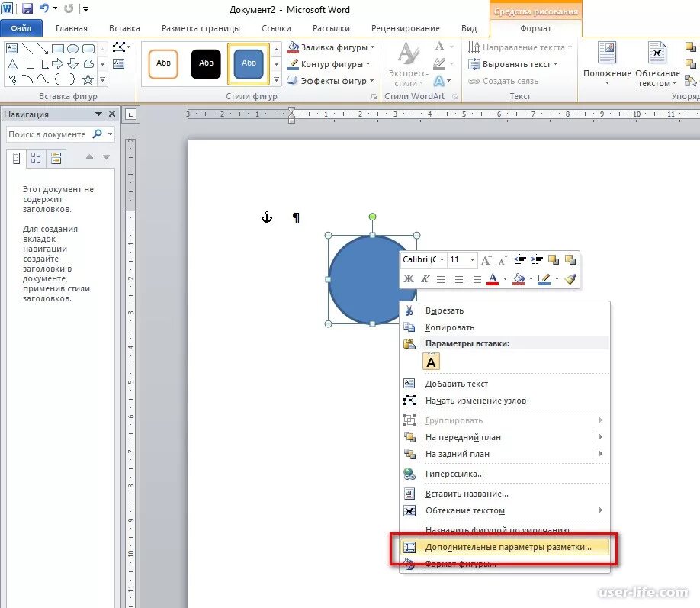Image resolution: width=700 pixels, height=608 pixels.
Task: Pick the oval shape in the shapes gallery
Action: [x=72, y=49]
